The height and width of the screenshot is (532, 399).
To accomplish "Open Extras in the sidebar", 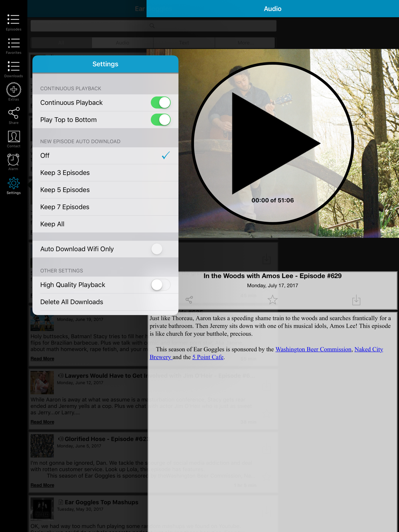I will point(13,92).
